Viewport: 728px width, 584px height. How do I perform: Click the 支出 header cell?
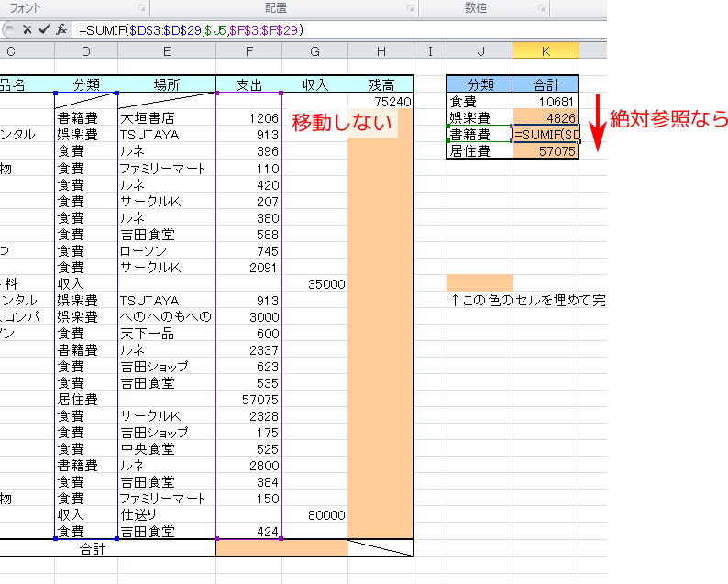[248, 84]
